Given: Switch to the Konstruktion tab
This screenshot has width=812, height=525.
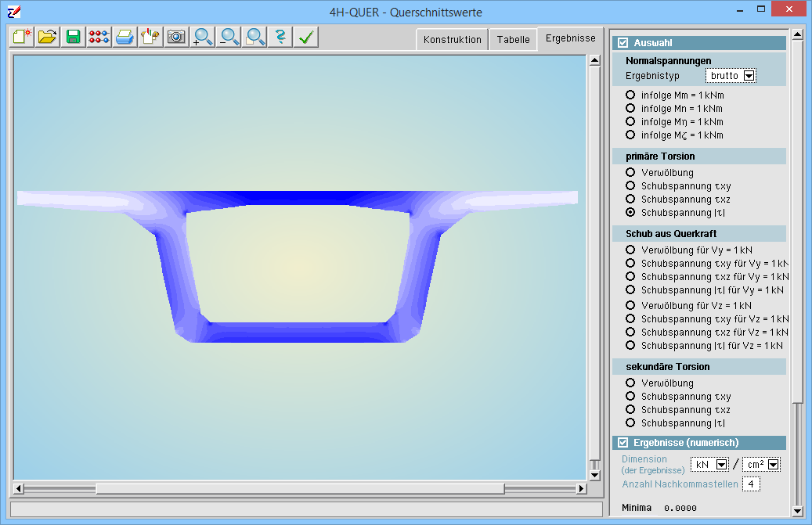Looking at the screenshot, I should [452, 40].
